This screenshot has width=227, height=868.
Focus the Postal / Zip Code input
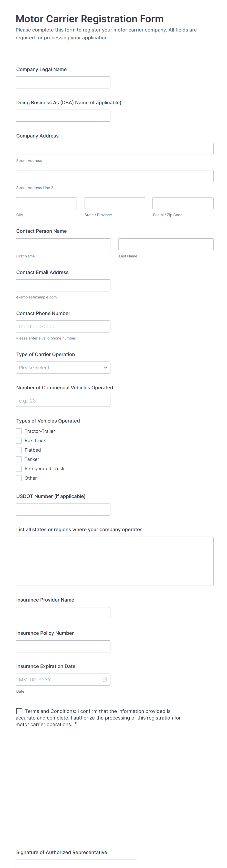183,203
